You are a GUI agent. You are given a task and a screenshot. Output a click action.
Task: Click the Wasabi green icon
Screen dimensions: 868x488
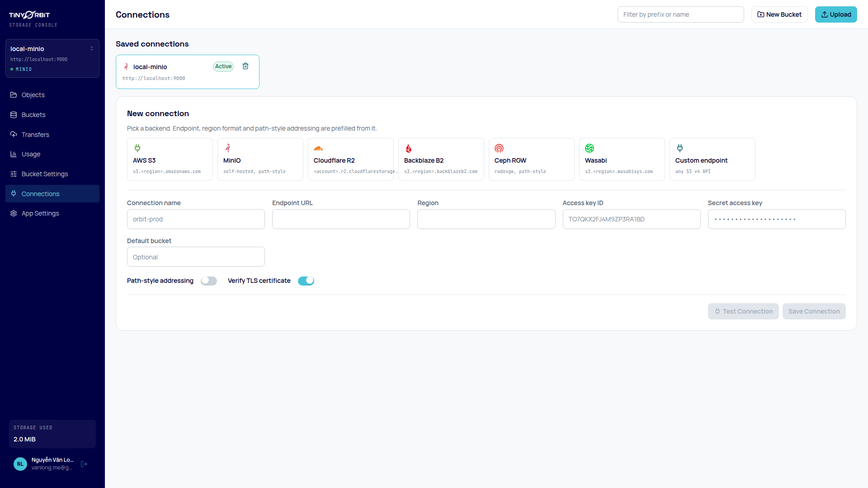pyautogui.click(x=590, y=148)
